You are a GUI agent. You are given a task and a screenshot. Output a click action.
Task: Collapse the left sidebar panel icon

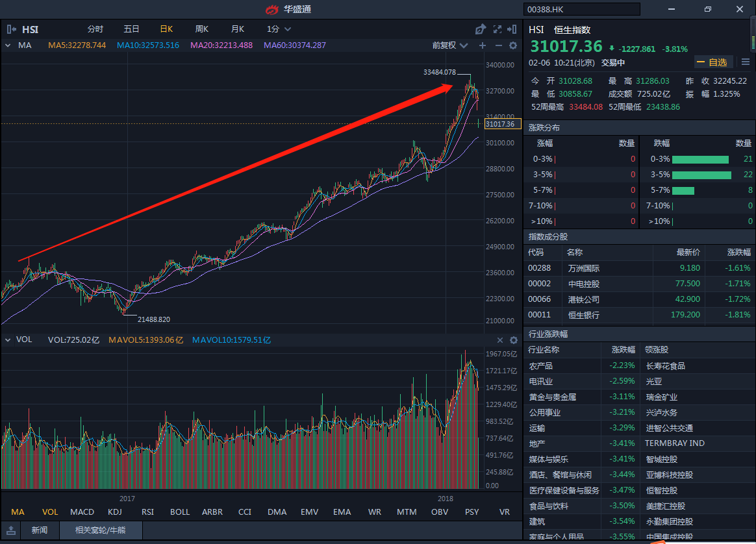12,29
